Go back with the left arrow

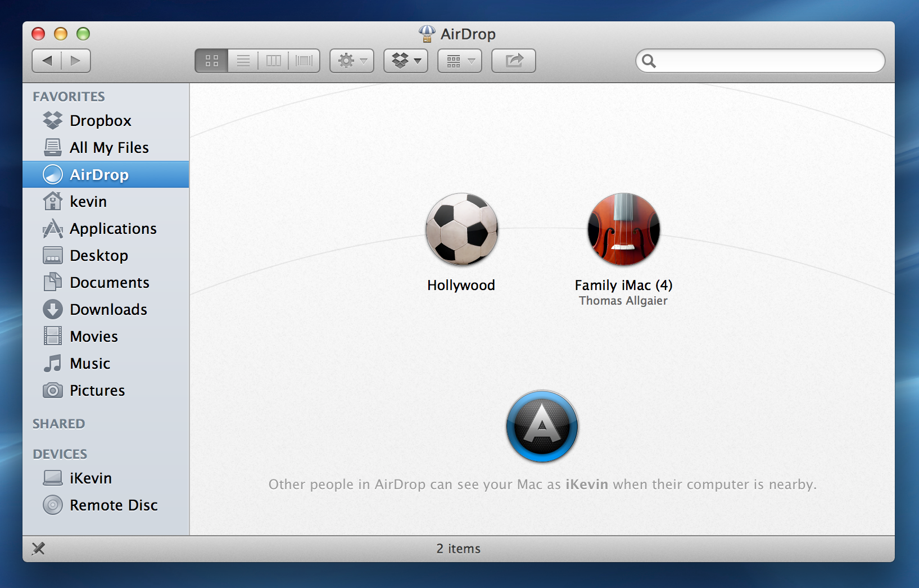pyautogui.click(x=47, y=61)
